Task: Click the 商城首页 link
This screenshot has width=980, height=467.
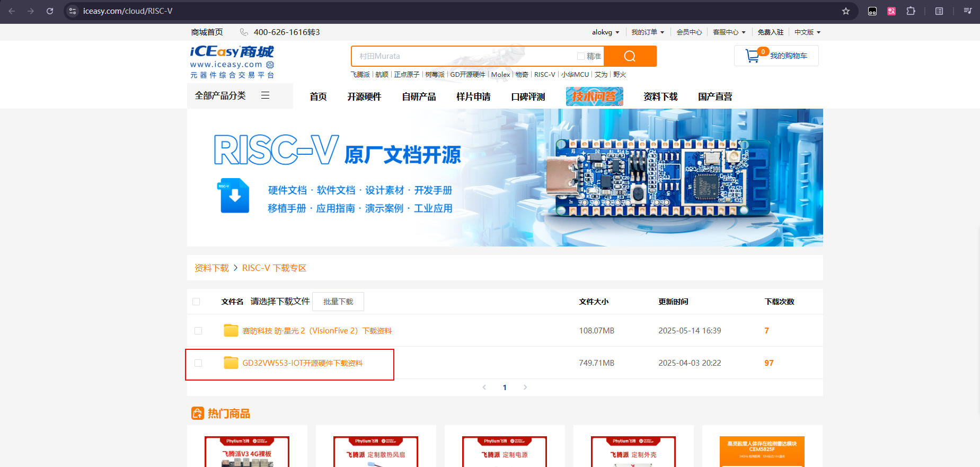Action: (x=207, y=32)
